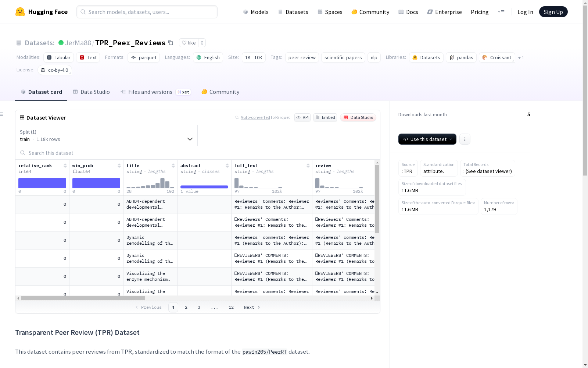
Task: Click the dataset viewer left scroll arrow
Action: (x=18, y=298)
